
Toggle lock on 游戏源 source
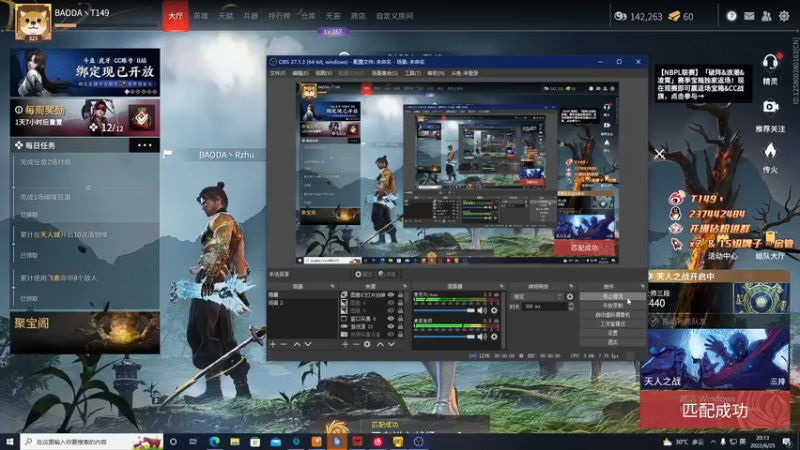[401, 327]
